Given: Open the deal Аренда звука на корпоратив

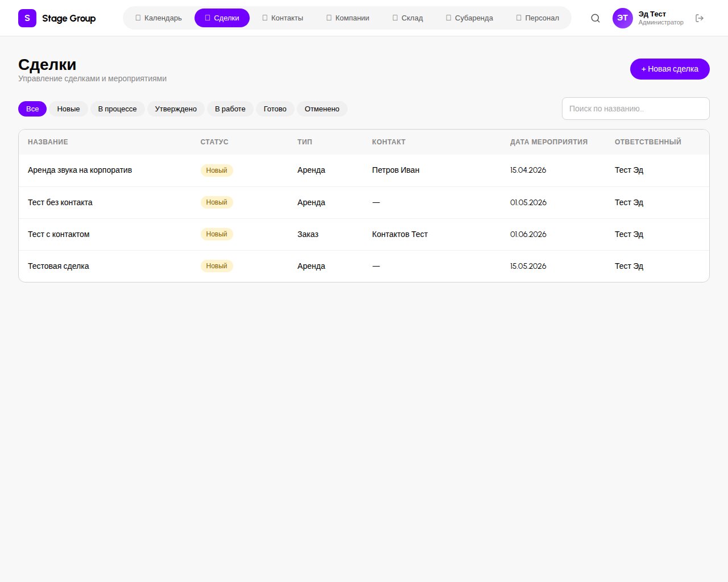Looking at the screenshot, I should click(80, 170).
